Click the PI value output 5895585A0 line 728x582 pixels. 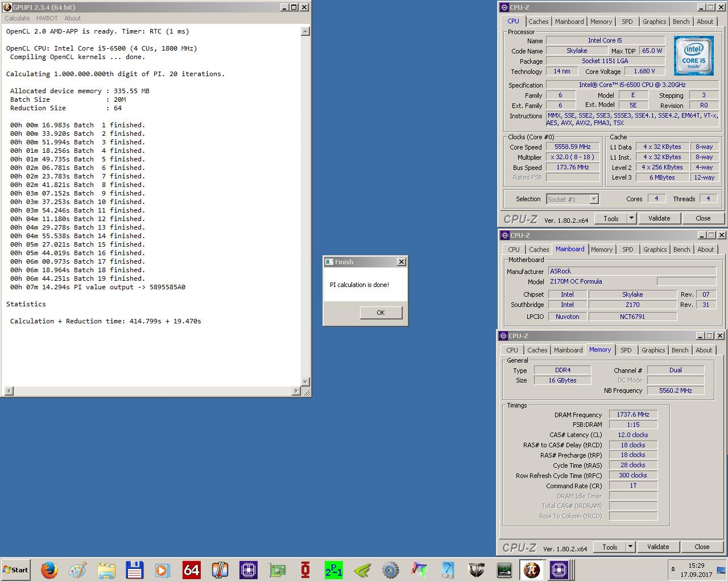click(98, 287)
